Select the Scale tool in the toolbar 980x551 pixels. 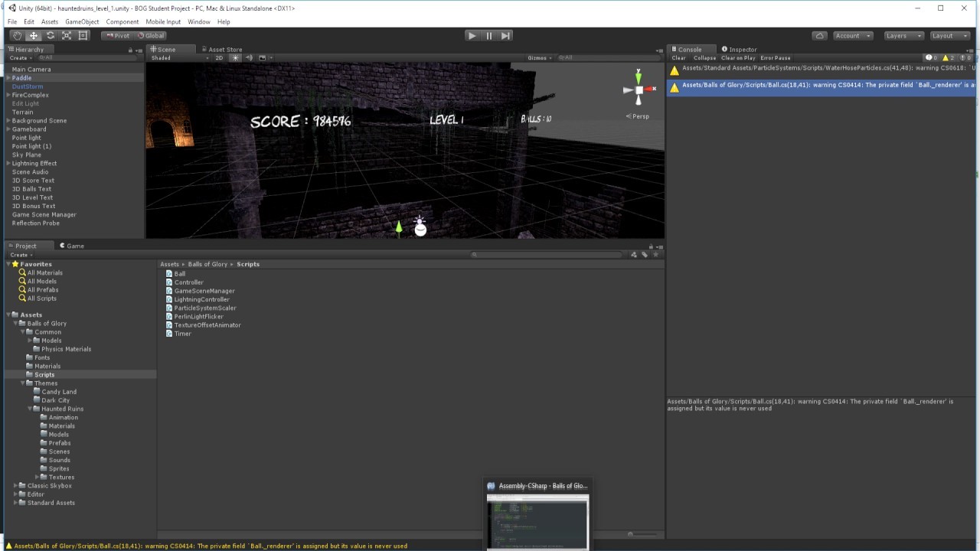tap(67, 35)
